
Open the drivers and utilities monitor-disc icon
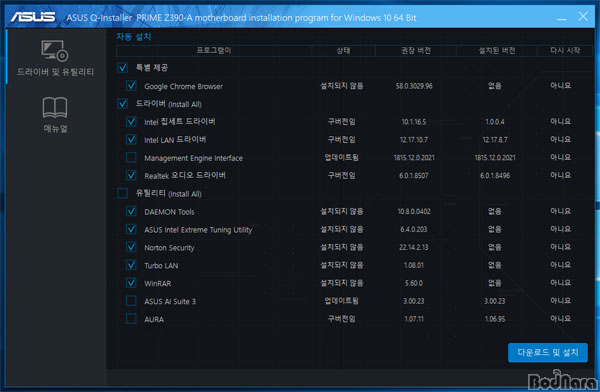coord(55,51)
